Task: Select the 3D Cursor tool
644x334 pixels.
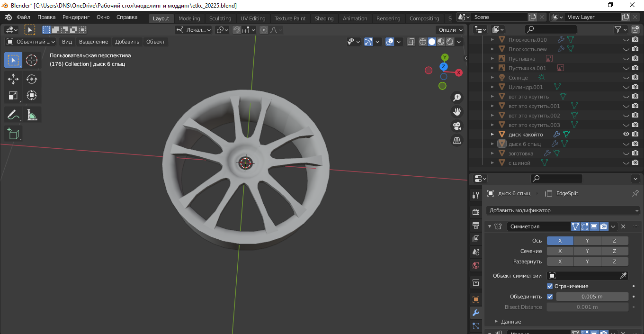Action: (x=32, y=60)
